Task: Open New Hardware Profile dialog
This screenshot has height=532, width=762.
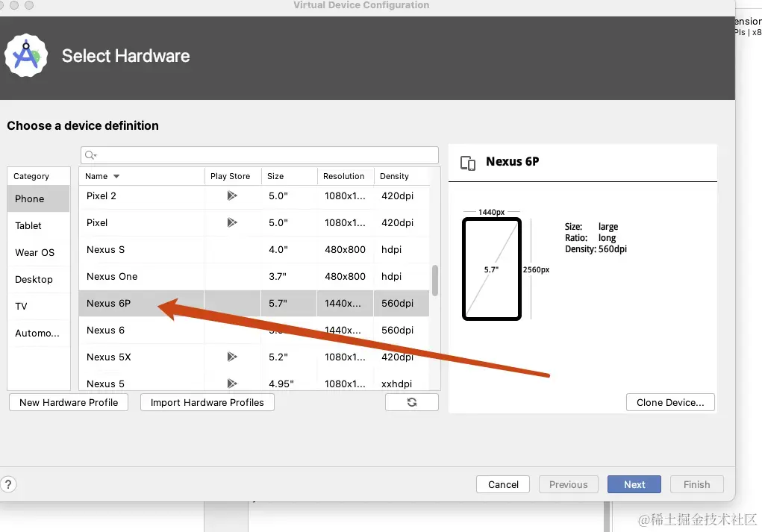Action: (x=69, y=402)
